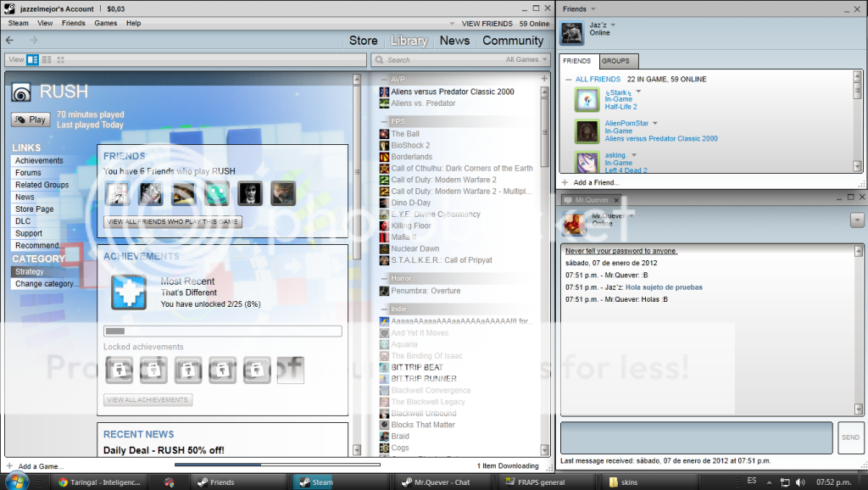868x490 pixels.
Task: Open chat options dropdown button
Action: point(857,220)
